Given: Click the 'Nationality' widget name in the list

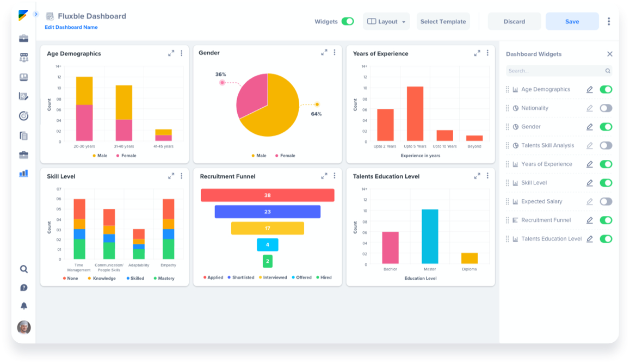Looking at the screenshot, I should click(535, 108).
